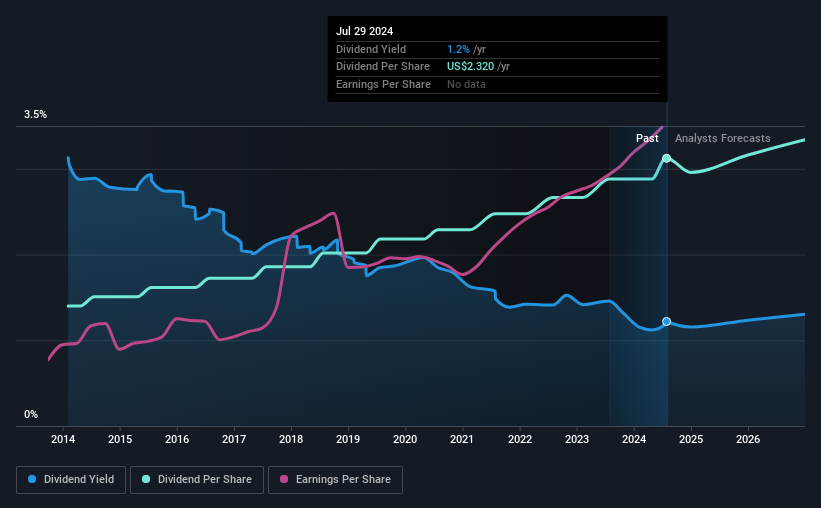This screenshot has width=821, height=508.
Task: Click the Dividend Yield tooltip row label
Action: point(371,49)
